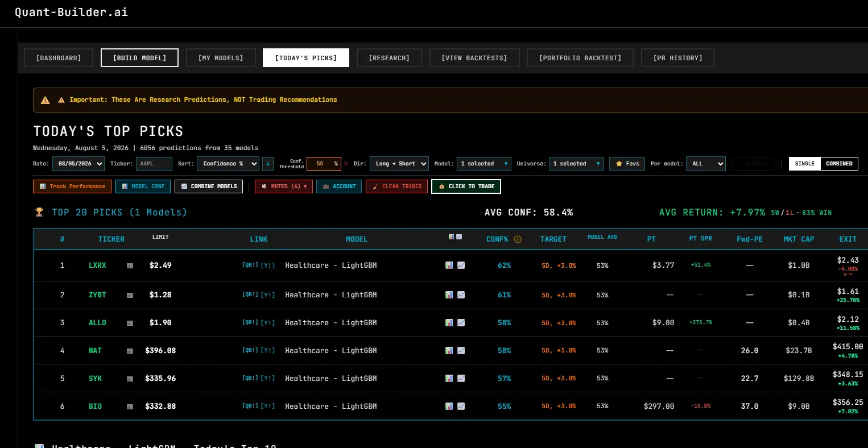This screenshot has height=448, width=868.
Task: Open the bar chart icon in LXRX row
Action: pyautogui.click(x=449, y=265)
